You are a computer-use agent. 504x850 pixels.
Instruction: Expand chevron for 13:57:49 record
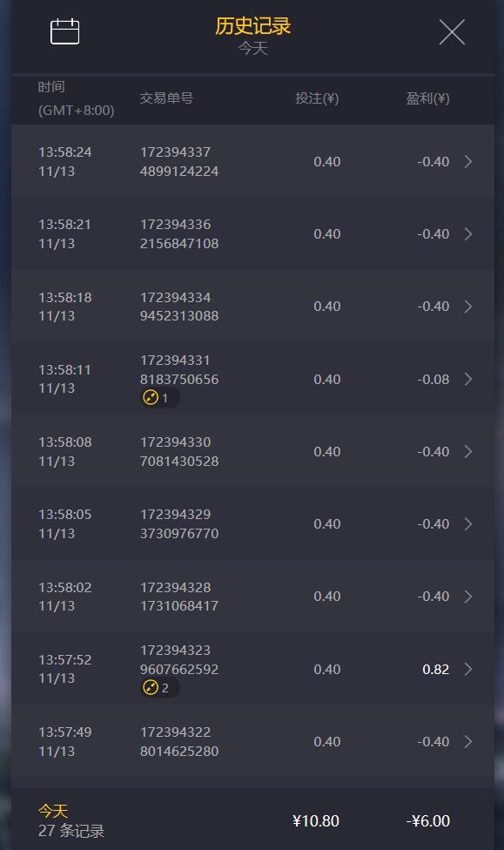[468, 742]
